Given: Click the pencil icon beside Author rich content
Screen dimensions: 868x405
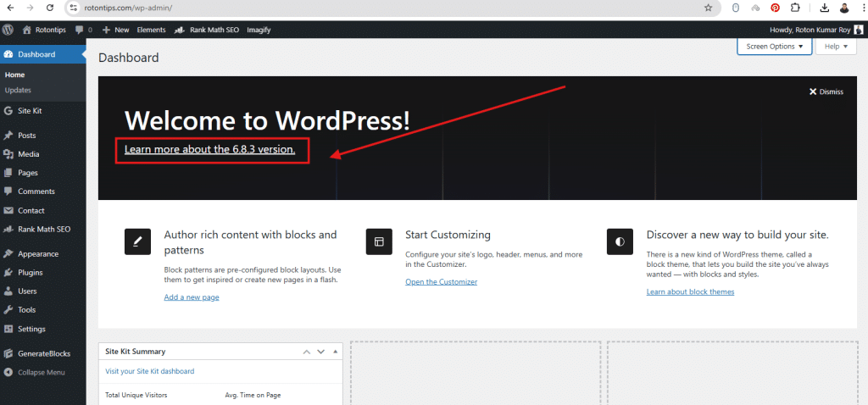Looking at the screenshot, I should [138, 241].
